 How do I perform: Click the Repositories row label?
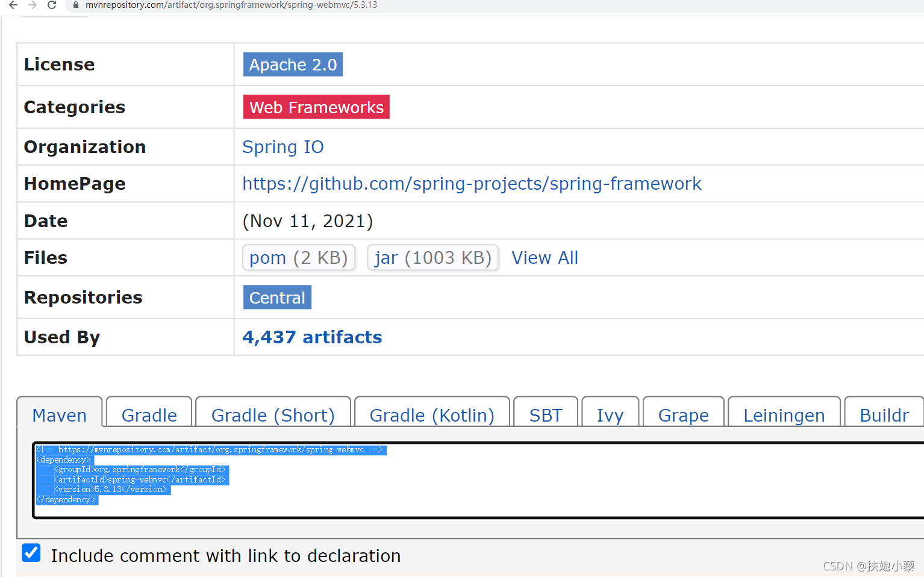pyautogui.click(x=83, y=298)
